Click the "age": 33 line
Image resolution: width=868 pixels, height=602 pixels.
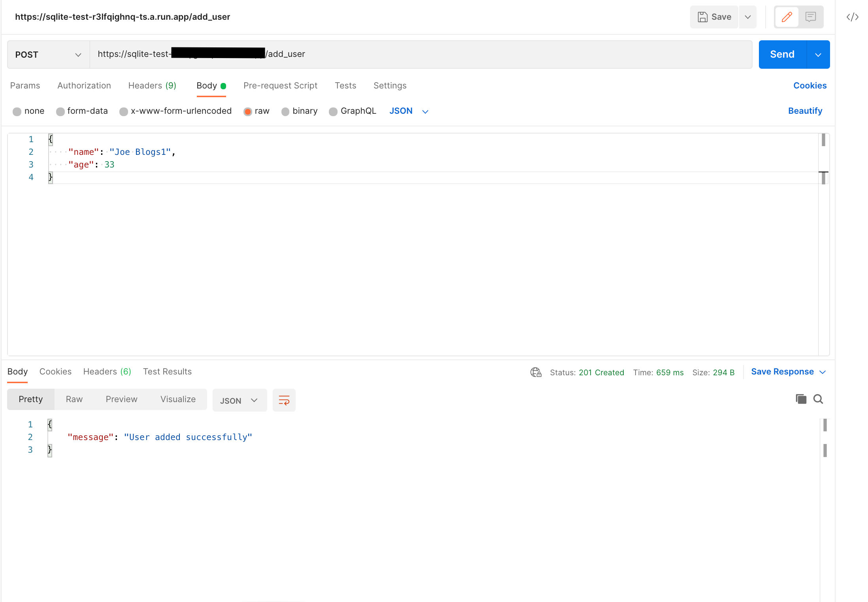[91, 165]
